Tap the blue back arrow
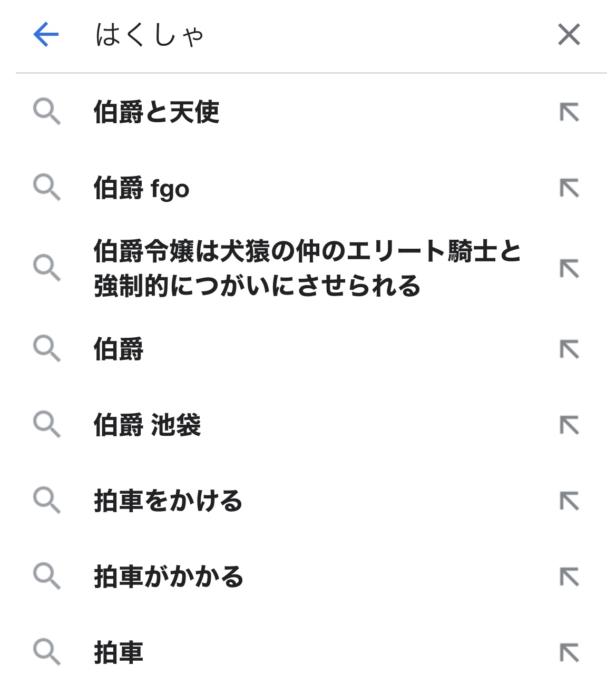This screenshot has height=685, width=616. (x=46, y=35)
